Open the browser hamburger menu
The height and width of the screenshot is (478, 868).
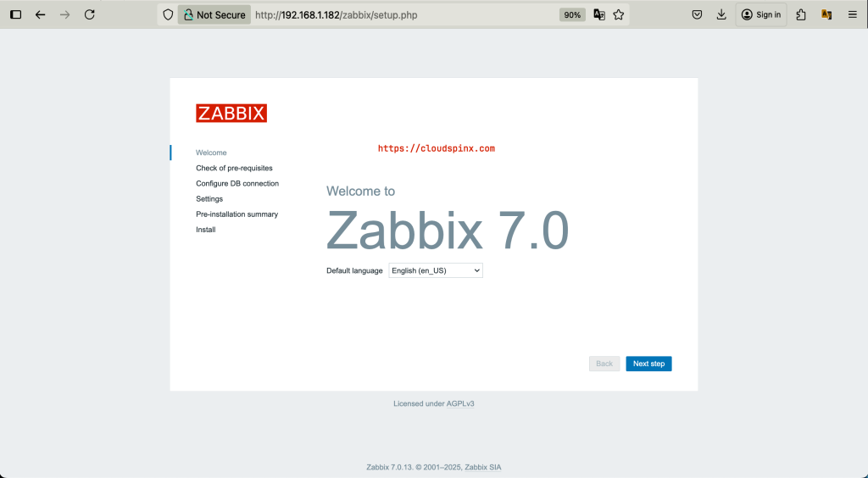(853, 15)
